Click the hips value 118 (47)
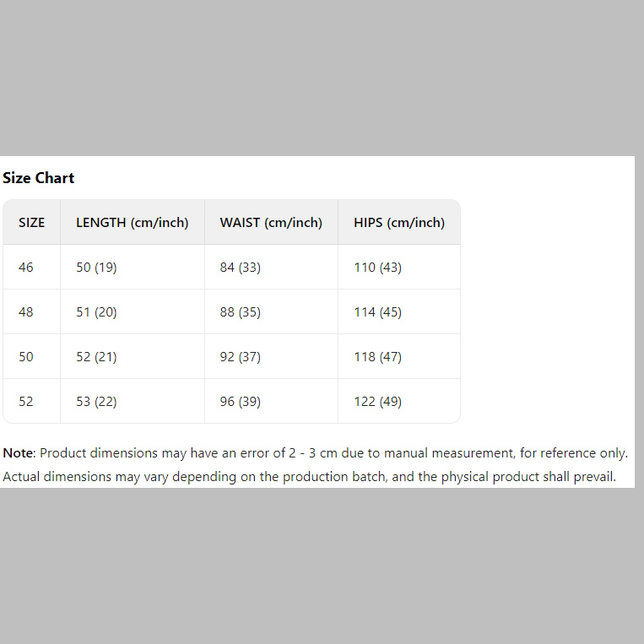This screenshot has height=644, width=644. (378, 357)
